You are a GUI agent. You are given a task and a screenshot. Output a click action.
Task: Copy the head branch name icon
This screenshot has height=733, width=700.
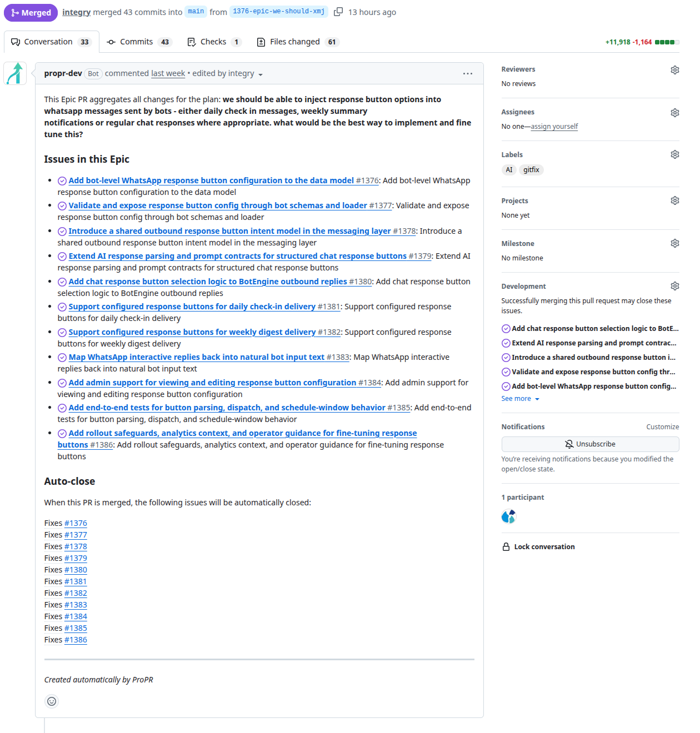tap(338, 12)
